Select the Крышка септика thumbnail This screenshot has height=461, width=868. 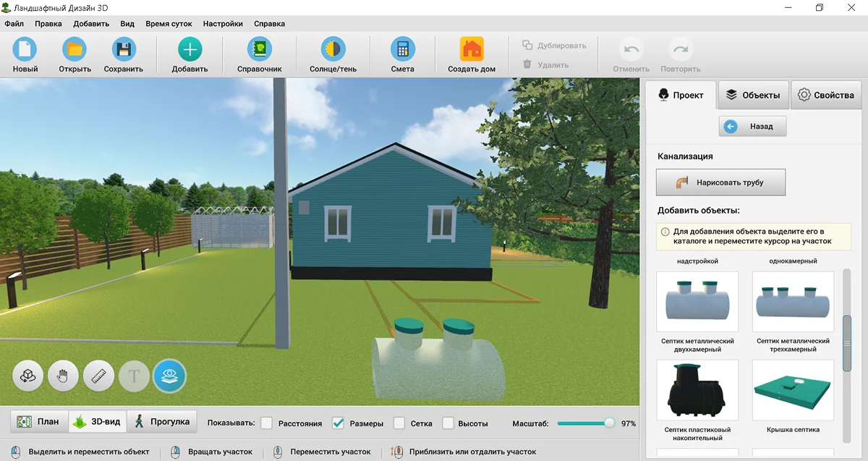[x=793, y=389]
